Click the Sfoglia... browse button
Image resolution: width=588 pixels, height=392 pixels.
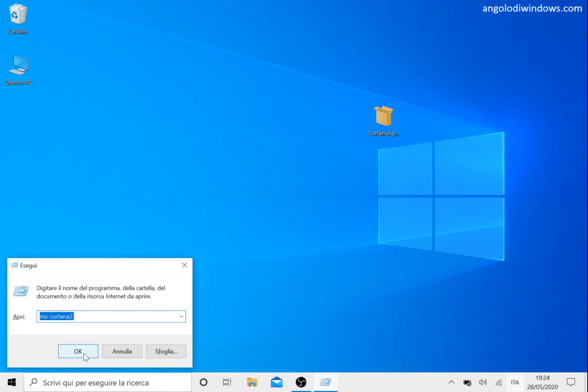tap(166, 351)
